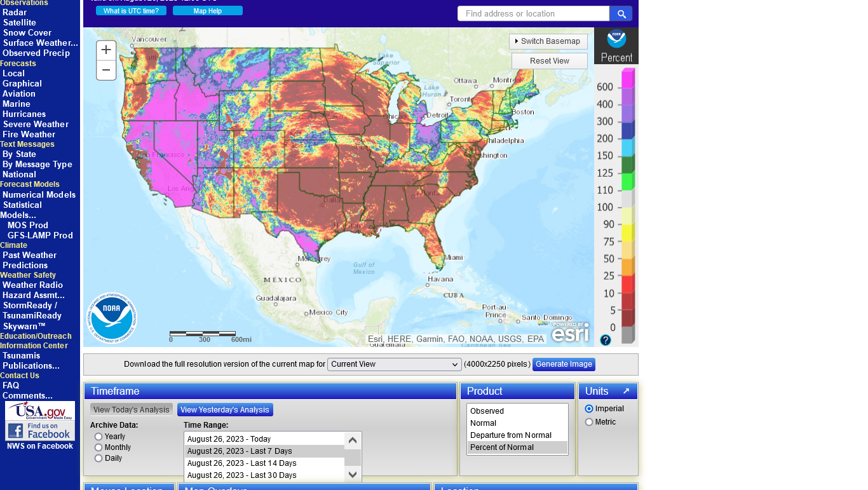Open the Aviation forecast link

pyautogui.click(x=19, y=93)
